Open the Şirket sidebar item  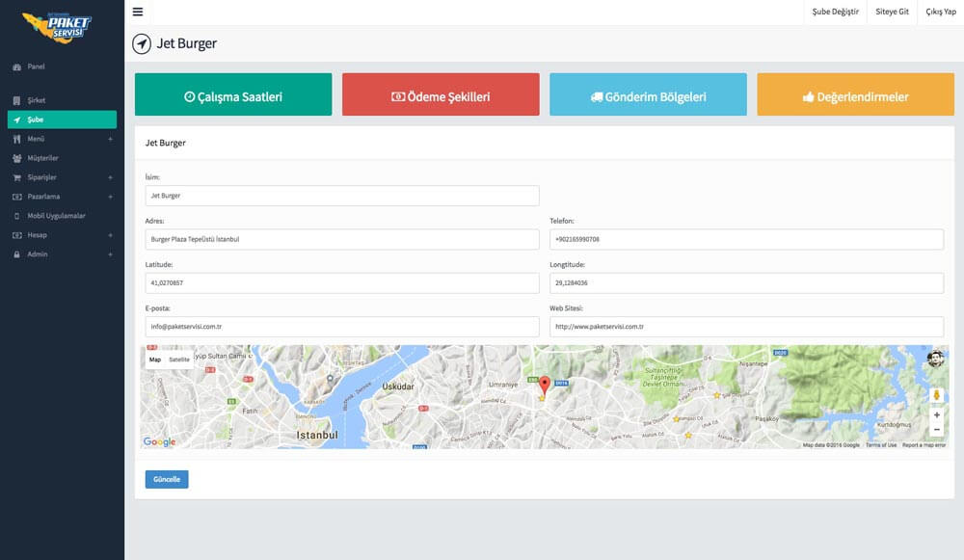(37, 100)
